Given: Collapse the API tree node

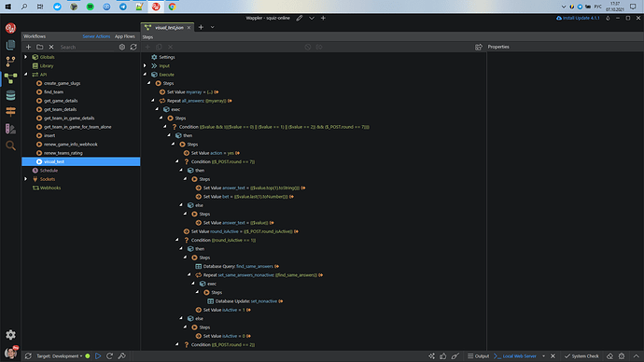Looking at the screenshot, I should (26, 75).
